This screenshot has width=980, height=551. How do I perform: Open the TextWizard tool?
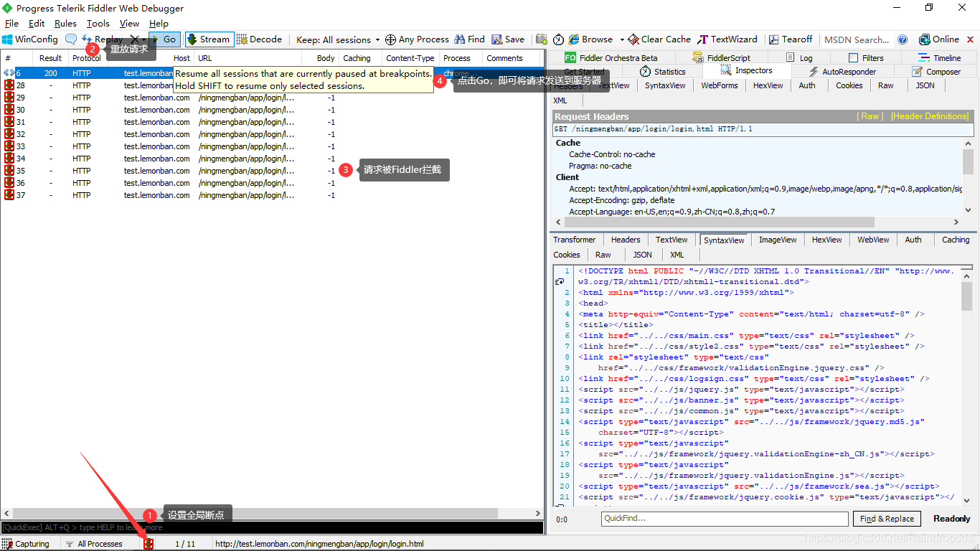point(727,39)
